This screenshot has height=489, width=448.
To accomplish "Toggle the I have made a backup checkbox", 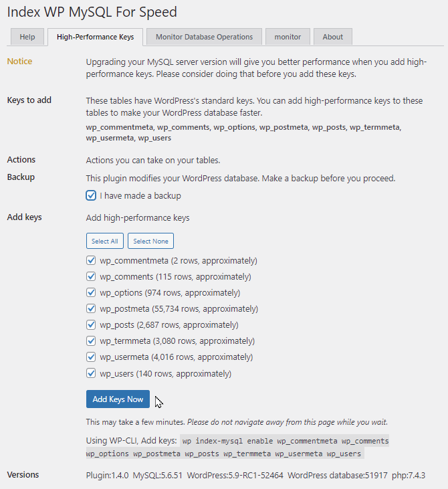I will pos(91,195).
